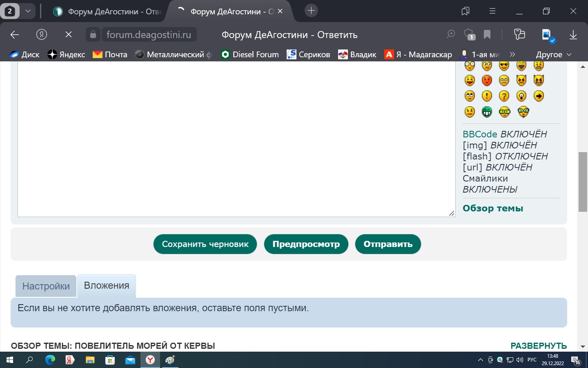The height and width of the screenshot is (368, 588).
Task: Expand the tab group dropdown arrow
Action: coord(28,11)
